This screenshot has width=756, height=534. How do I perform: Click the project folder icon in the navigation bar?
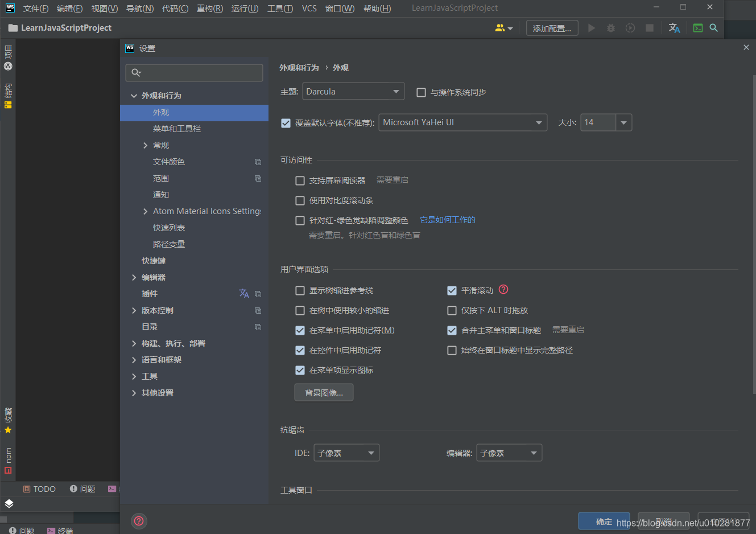(13, 28)
